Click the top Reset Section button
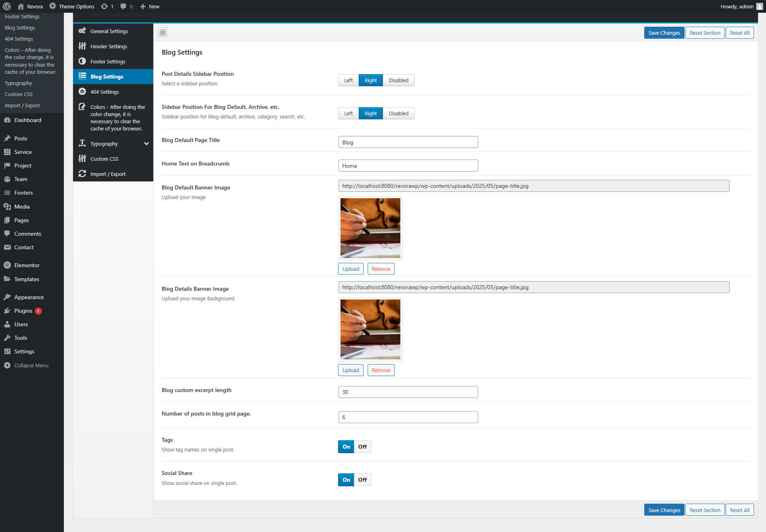 tap(705, 33)
